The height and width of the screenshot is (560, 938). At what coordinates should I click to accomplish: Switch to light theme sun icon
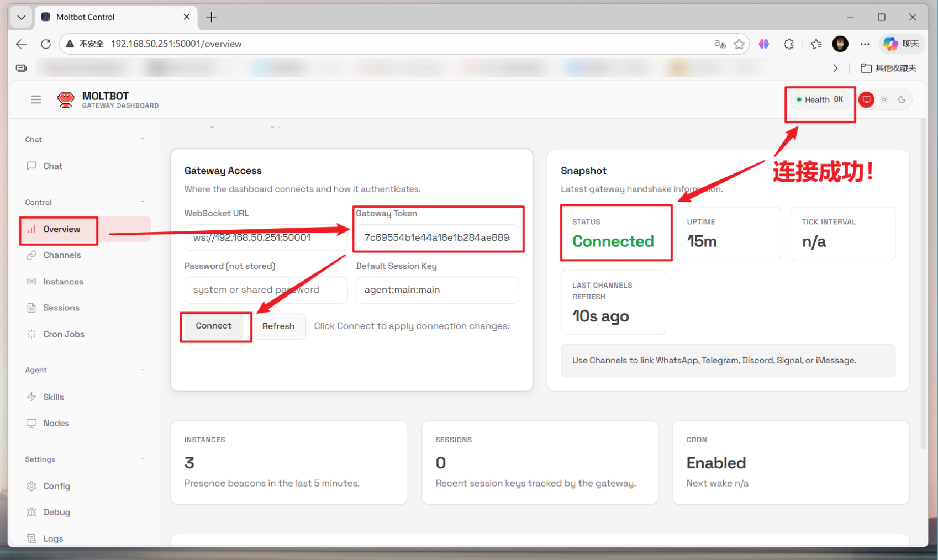tap(884, 99)
